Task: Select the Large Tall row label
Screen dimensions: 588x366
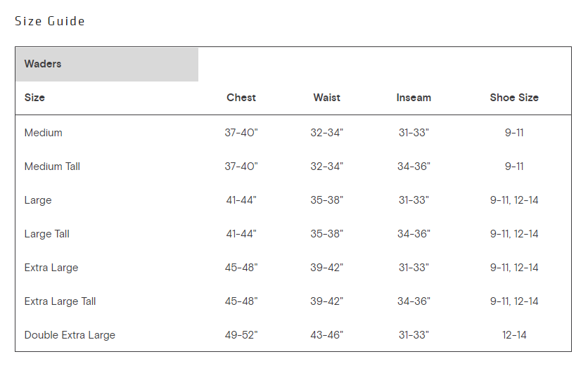Action: (47, 234)
